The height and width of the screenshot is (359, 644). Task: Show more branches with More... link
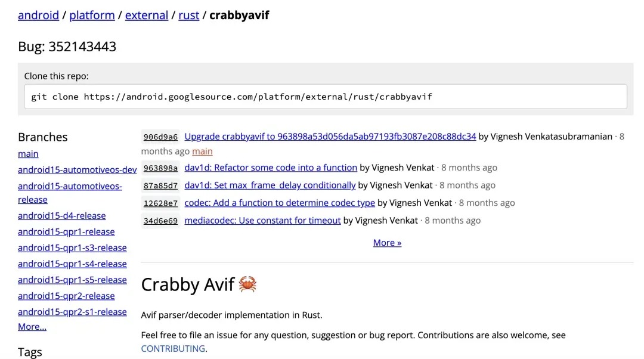[32, 327]
